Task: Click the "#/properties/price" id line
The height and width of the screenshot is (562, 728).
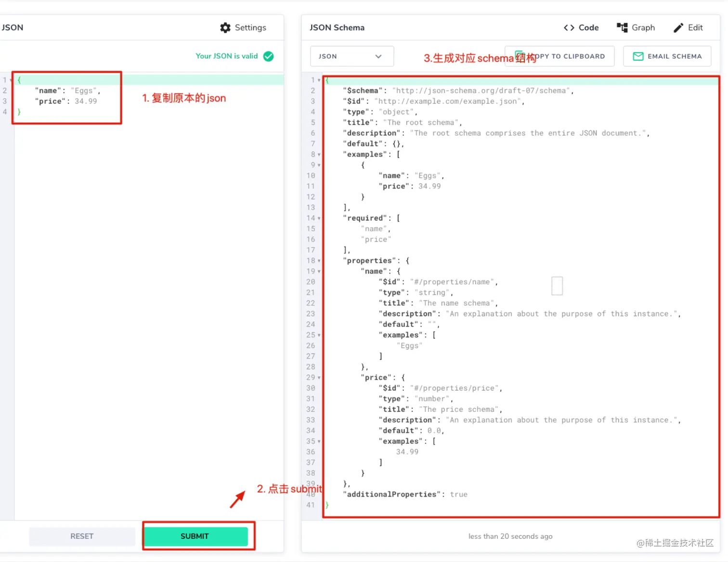Action: 441,388
